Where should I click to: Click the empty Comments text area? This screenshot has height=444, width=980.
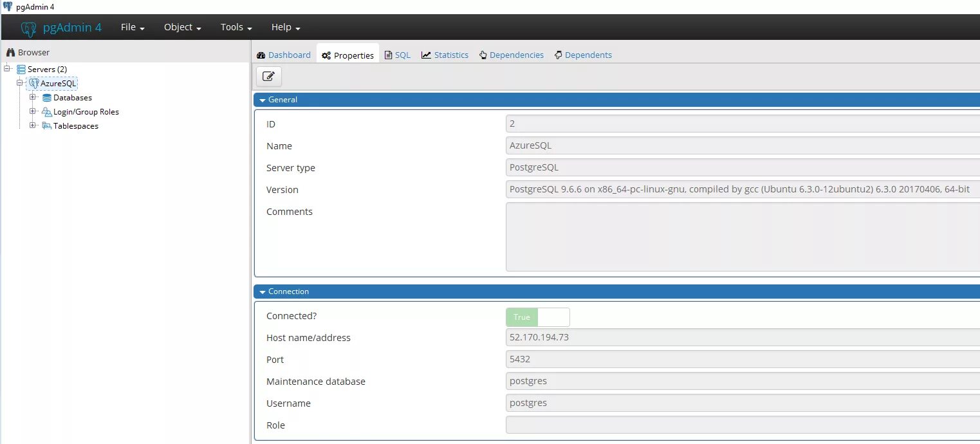[x=743, y=237]
